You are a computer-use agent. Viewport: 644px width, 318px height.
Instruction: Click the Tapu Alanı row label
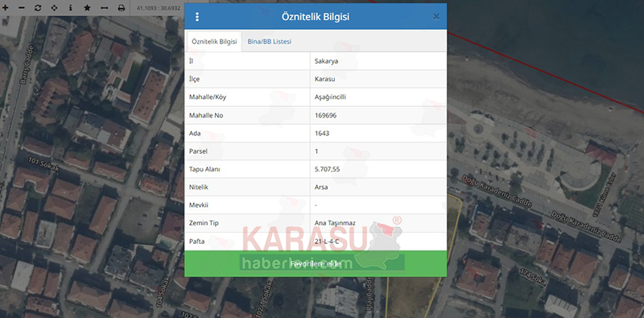point(205,169)
